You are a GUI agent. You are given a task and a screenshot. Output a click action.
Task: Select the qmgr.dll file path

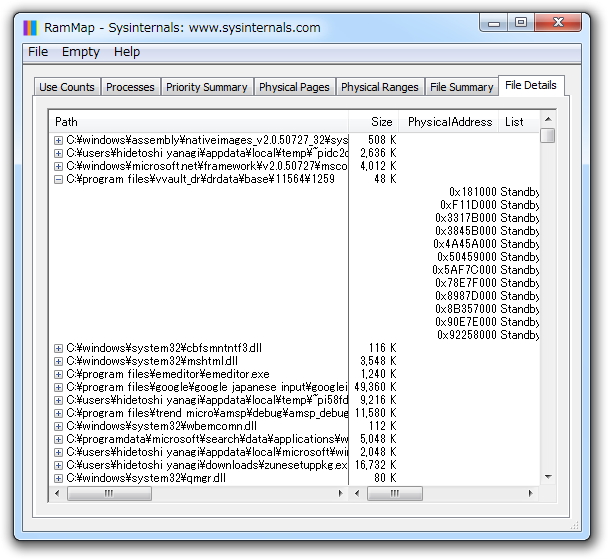[146, 478]
